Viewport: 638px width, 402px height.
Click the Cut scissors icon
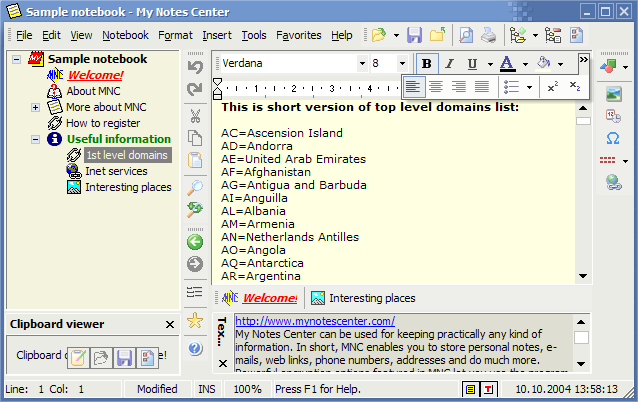coord(195,115)
